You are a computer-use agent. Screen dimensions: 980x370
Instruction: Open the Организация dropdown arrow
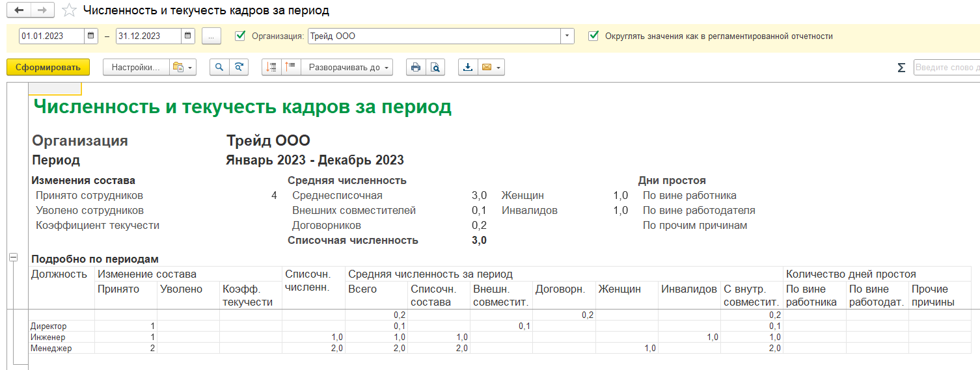coord(567,36)
